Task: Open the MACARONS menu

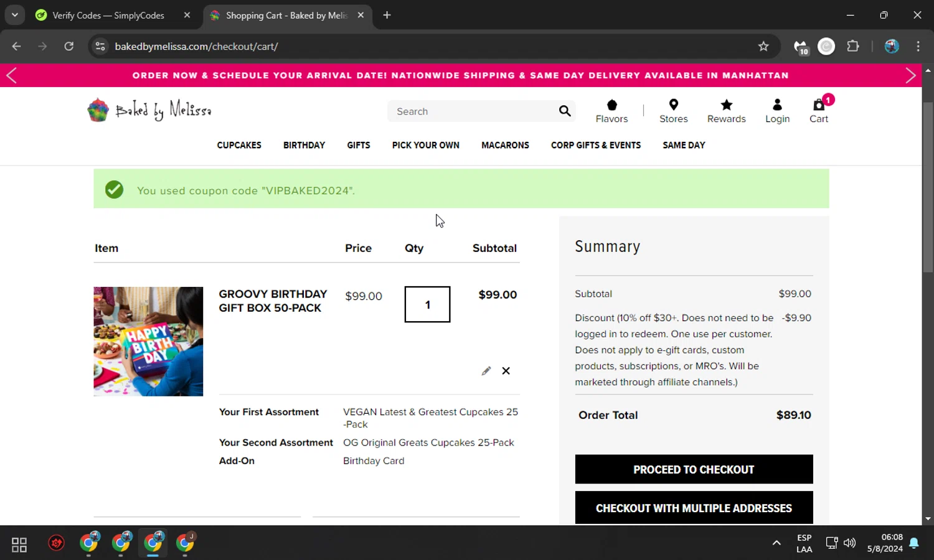Action: (505, 145)
